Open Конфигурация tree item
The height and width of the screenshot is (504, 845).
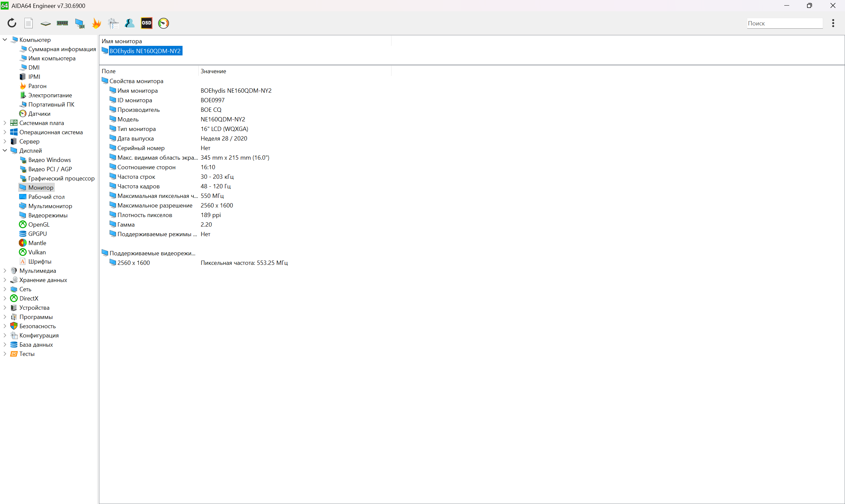point(35,335)
